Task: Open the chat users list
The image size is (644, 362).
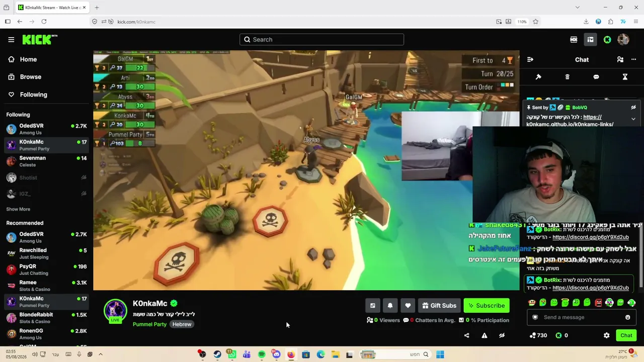Action: pyautogui.click(x=620, y=59)
